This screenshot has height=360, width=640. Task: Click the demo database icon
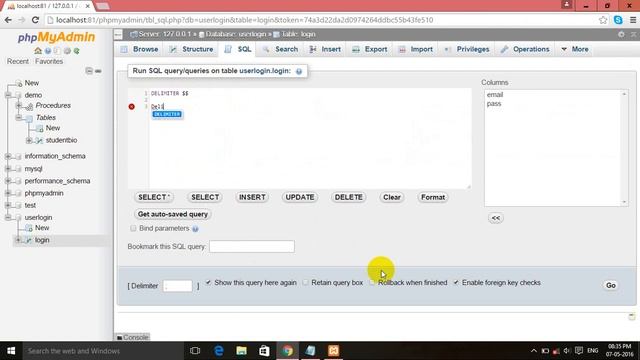[18, 95]
